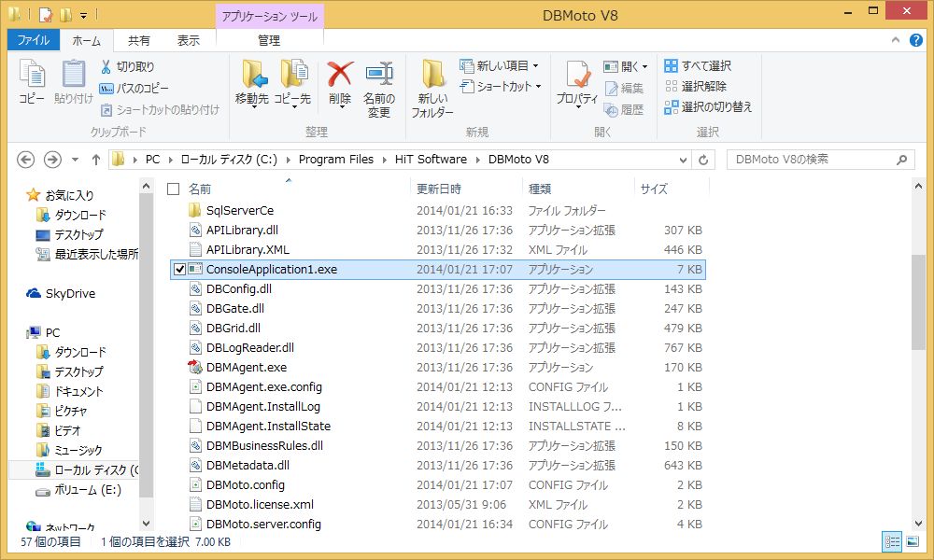The height and width of the screenshot is (560, 934).
Task: Open the Shortcut (ショートカット) dropdown
Action: pyautogui.click(x=501, y=86)
